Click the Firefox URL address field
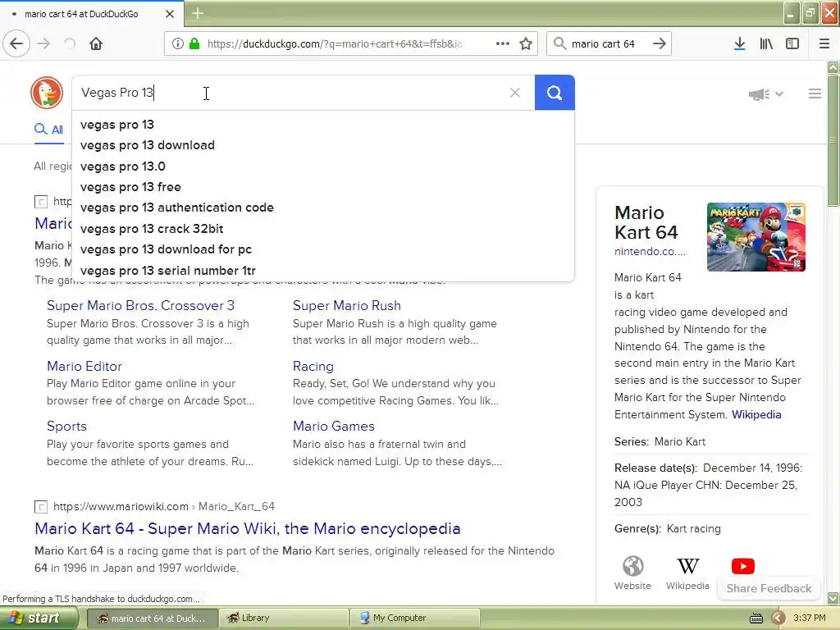840x630 pixels. click(x=335, y=44)
